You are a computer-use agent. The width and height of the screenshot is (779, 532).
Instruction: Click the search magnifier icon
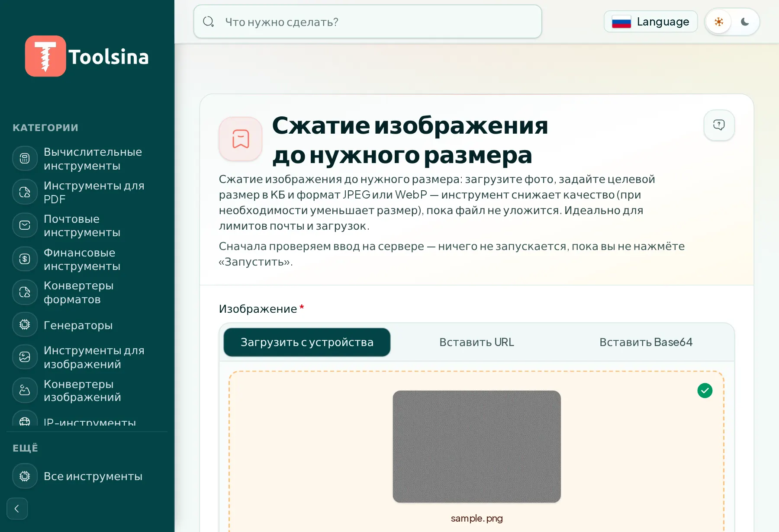pos(209,22)
